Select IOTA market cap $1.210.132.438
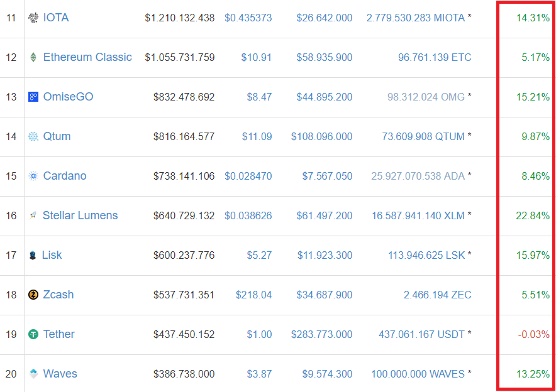556x392 pixels. (x=180, y=18)
